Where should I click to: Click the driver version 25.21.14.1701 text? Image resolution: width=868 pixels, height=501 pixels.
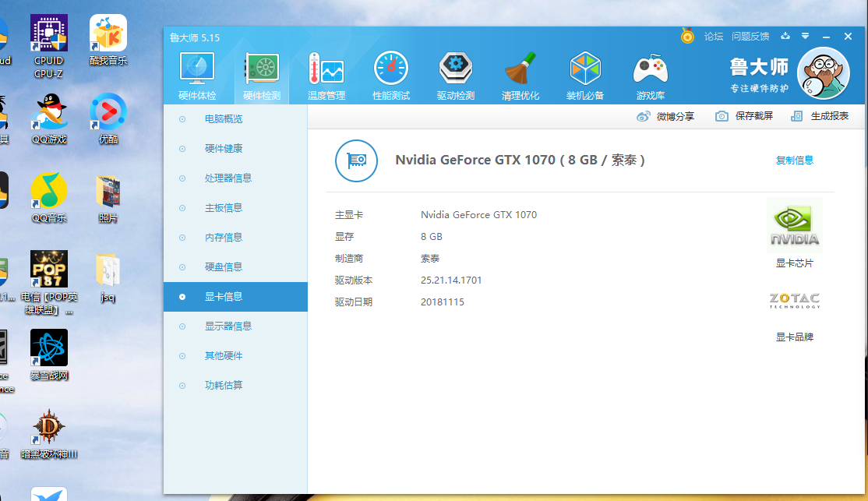click(451, 280)
